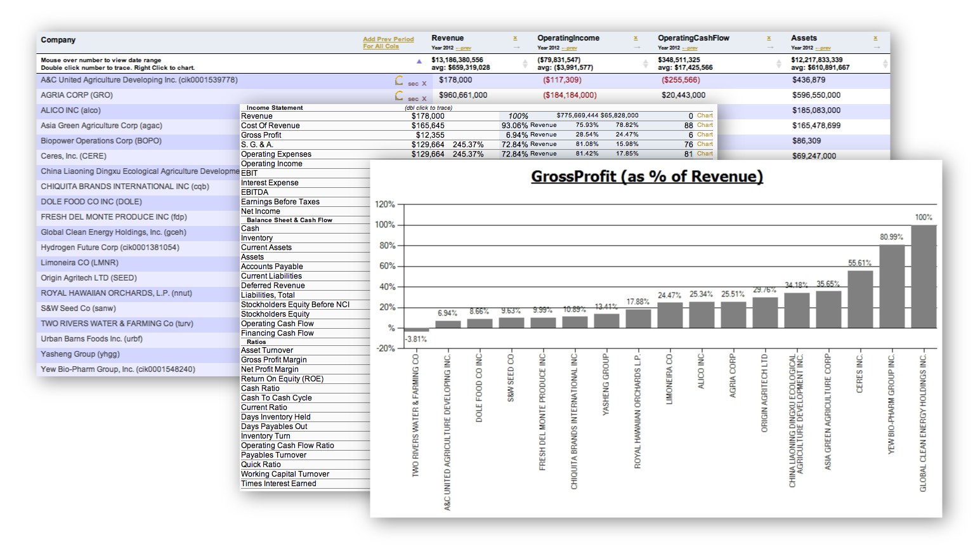Screen dimensions: 980x549
Task: Close the Revenue column with its x
Action: 515,38
